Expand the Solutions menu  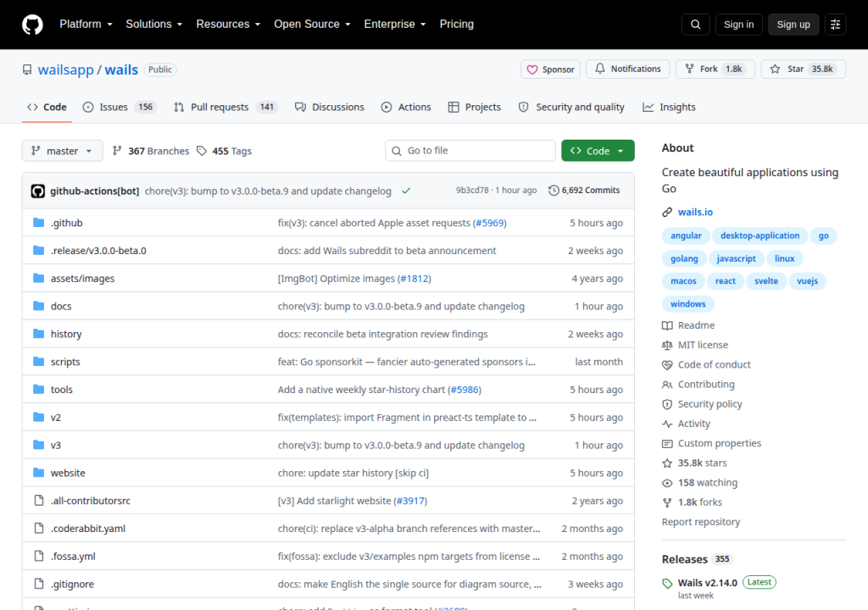coord(154,25)
